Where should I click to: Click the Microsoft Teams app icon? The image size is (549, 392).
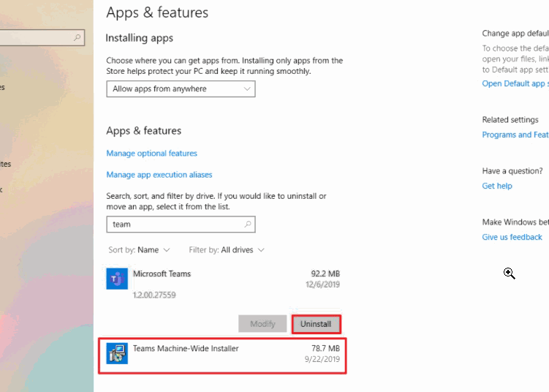(117, 279)
